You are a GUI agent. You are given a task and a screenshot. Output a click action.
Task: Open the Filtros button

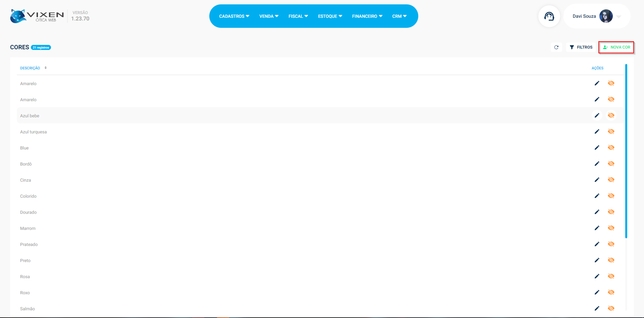[x=581, y=47]
